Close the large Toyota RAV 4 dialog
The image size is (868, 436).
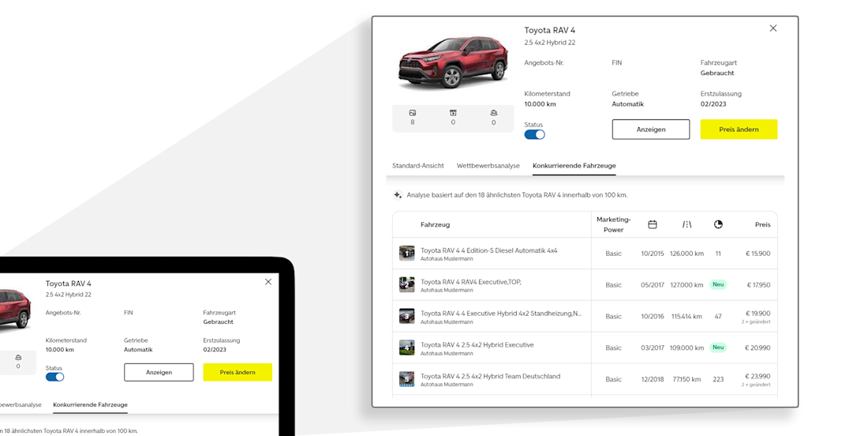click(x=773, y=28)
